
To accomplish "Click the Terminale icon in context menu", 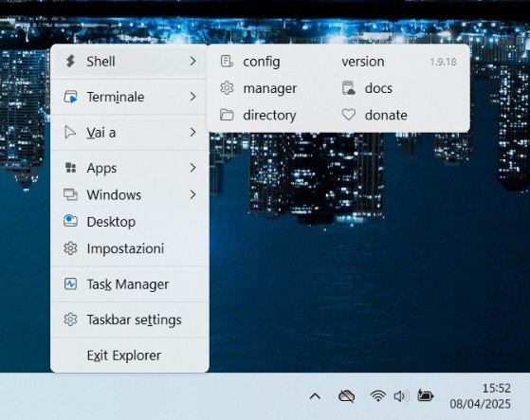I will coord(70,97).
